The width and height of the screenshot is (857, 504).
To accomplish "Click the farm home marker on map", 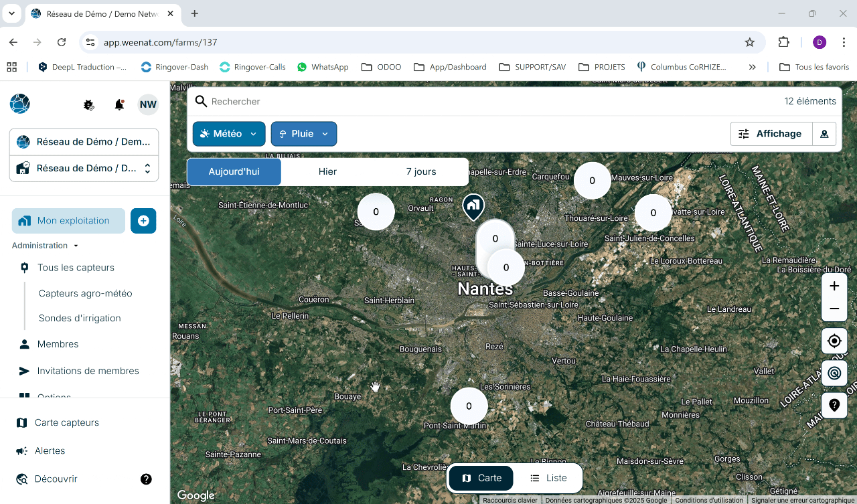I will pyautogui.click(x=473, y=207).
